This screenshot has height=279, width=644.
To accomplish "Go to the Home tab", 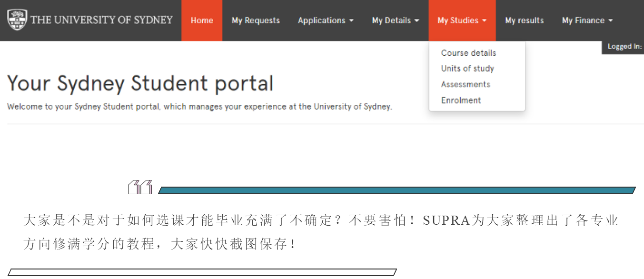I will point(202,20).
